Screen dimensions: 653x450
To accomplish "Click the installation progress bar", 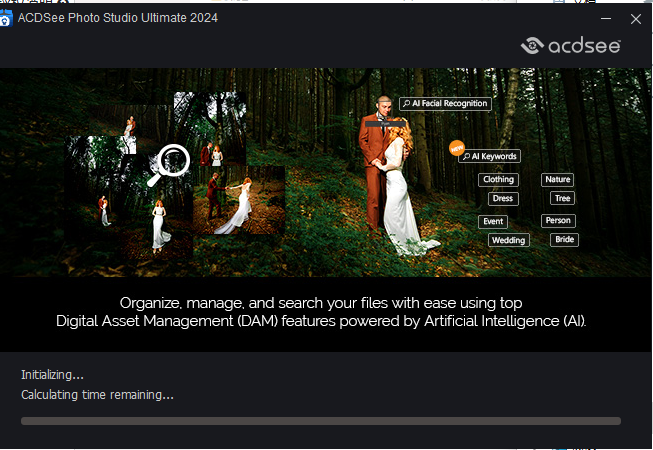I will 321,421.
